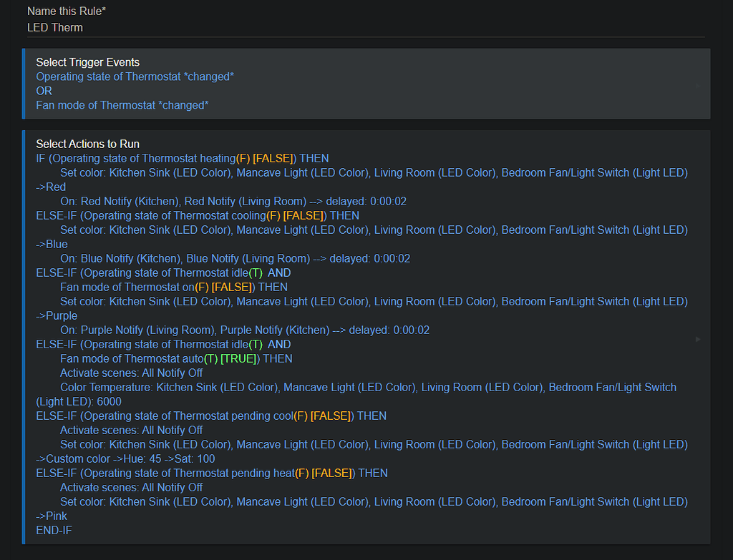Screen dimensions: 733x560
Task: Click the END-IF line
Action: 54,530
